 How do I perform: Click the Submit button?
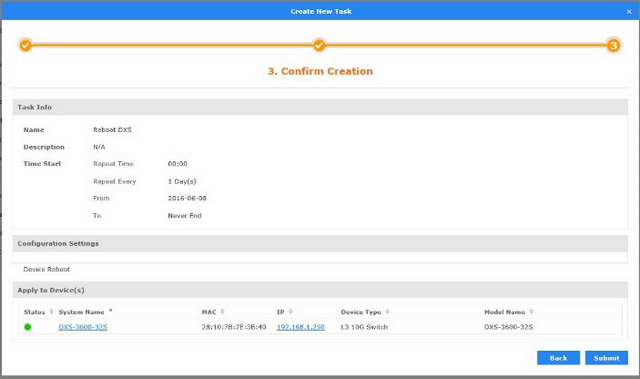pos(606,358)
